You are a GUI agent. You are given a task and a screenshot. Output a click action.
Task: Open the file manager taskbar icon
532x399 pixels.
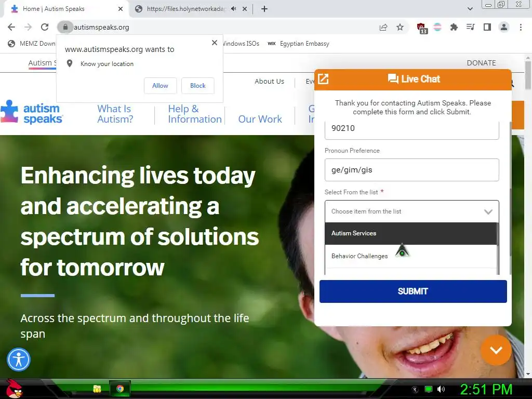click(97, 389)
